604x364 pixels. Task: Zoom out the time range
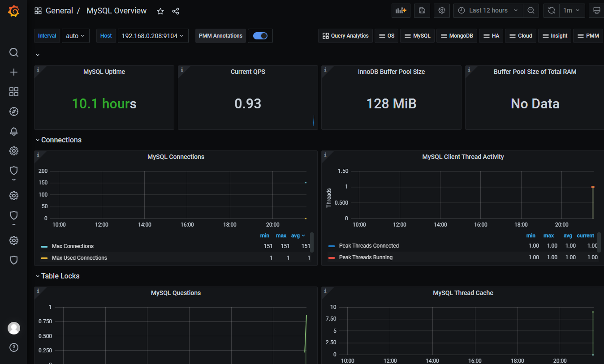(x=531, y=10)
